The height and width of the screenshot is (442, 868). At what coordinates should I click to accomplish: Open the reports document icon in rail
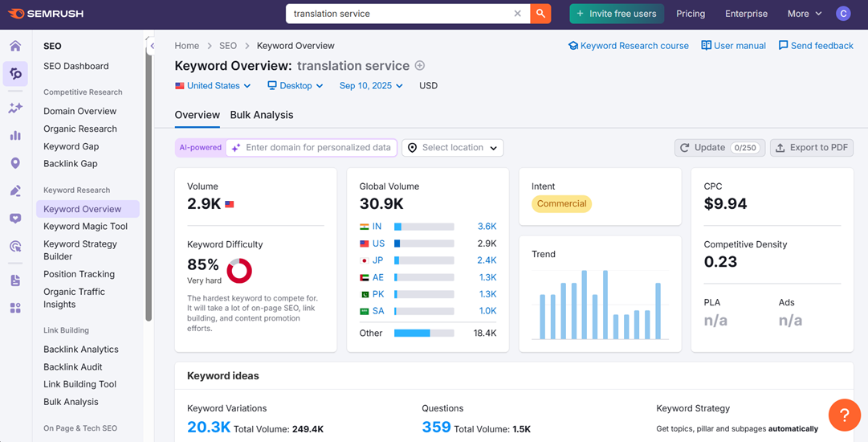pos(15,280)
